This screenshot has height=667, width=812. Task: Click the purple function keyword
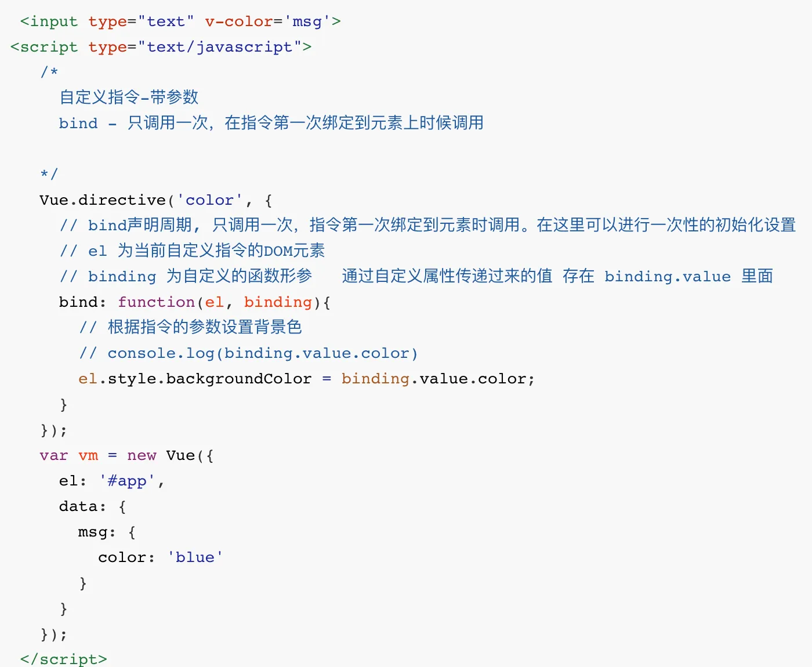click(x=157, y=302)
